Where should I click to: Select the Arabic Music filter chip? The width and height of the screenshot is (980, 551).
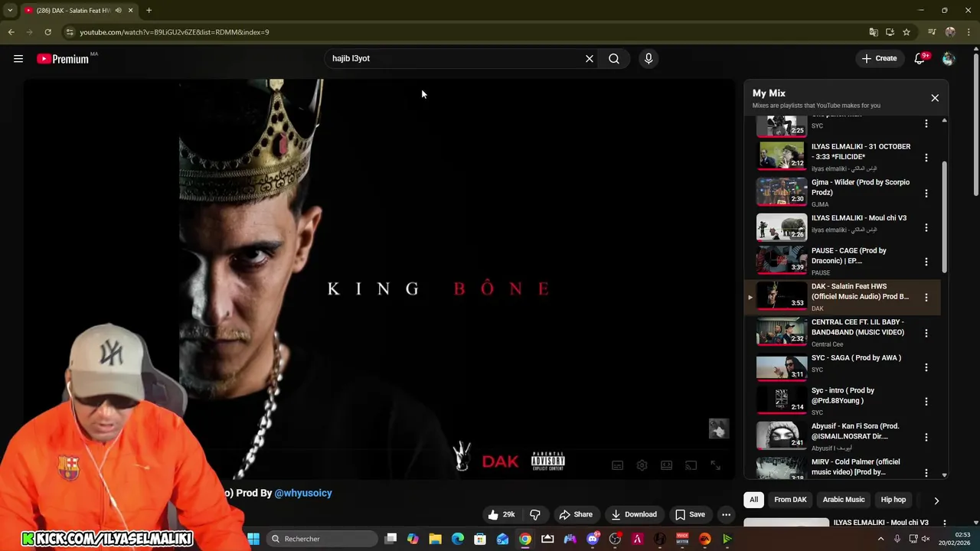click(x=844, y=500)
